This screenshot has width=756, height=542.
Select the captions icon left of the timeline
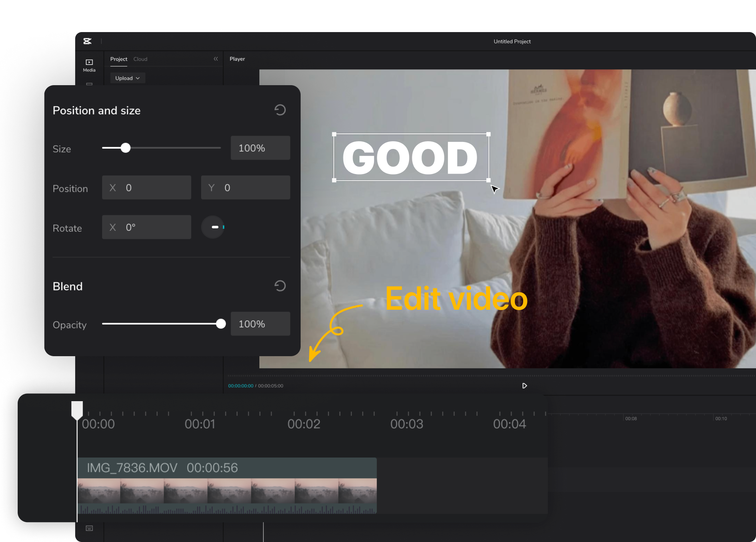pos(89,528)
